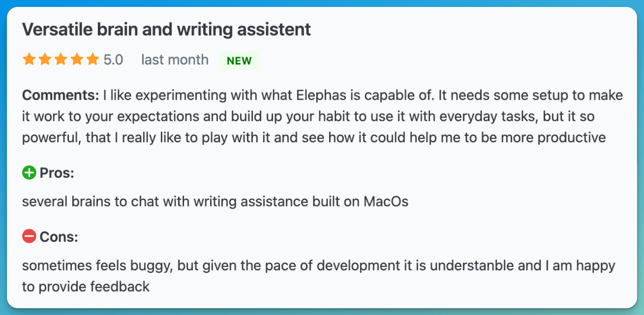The image size is (644, 315).
Task: Select the fifth rating star
Action: point(93,59)
